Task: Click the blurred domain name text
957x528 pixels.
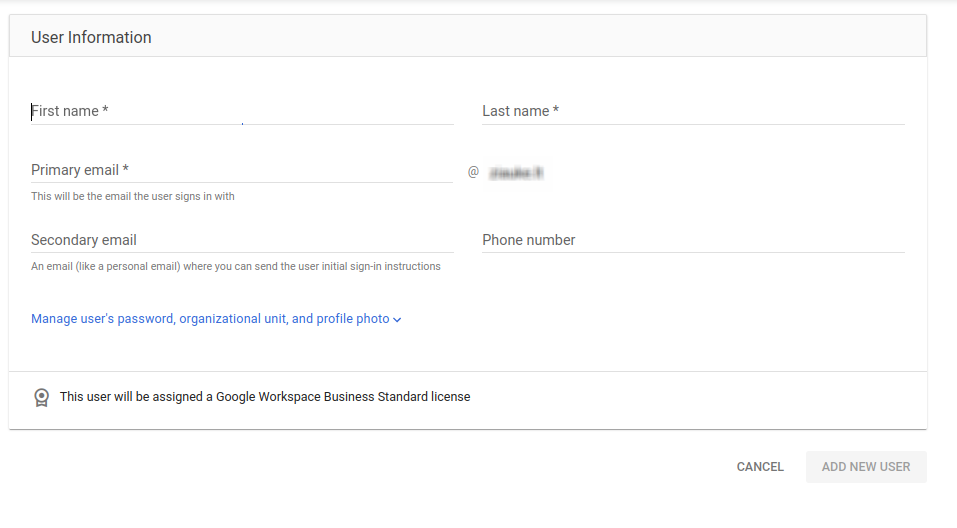Action: pos(516,173)
